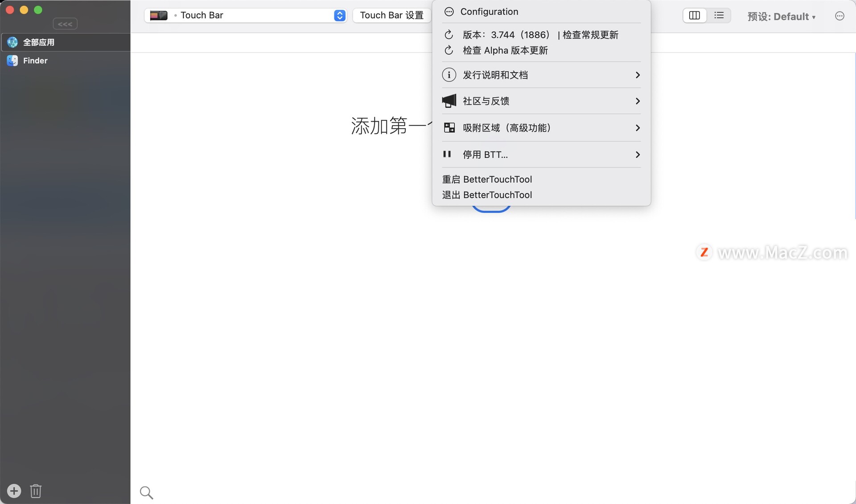
Task: Switch to the list layout view
Action: click(x=719, y=16)
